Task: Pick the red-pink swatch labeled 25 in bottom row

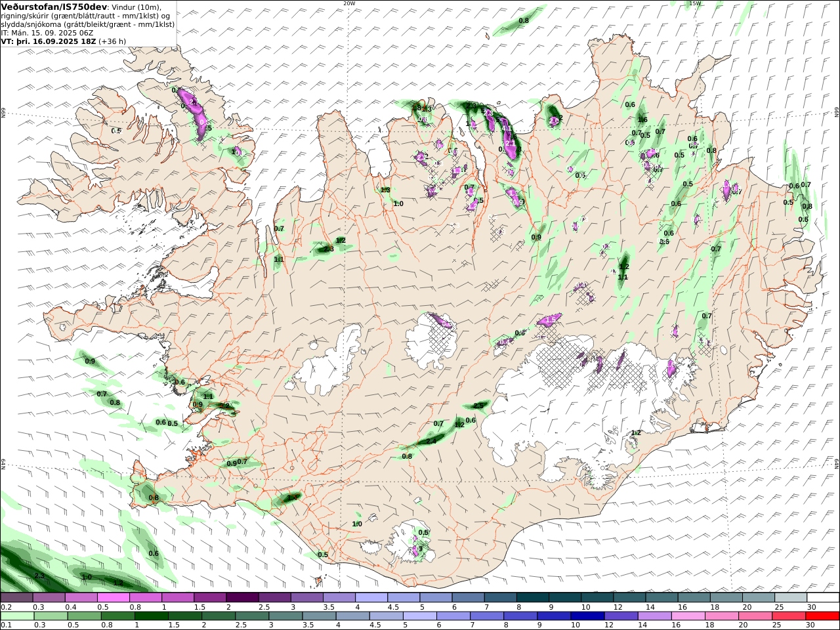Action: (788, 616)
